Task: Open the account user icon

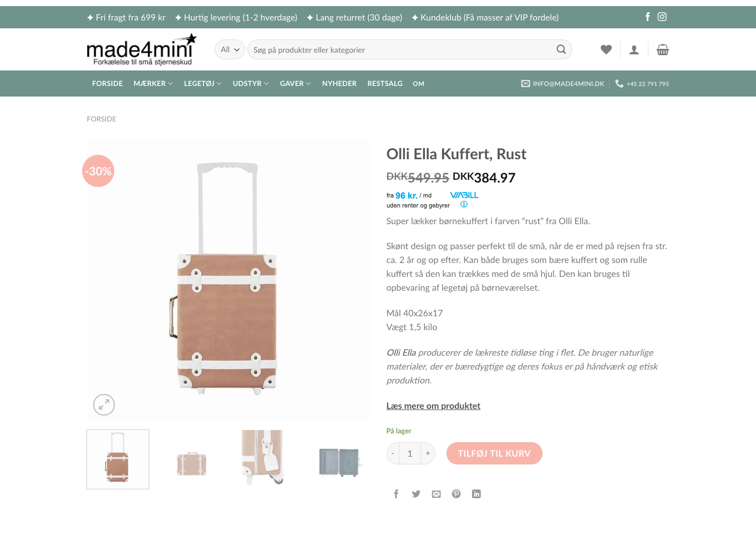Action: (634, 50)
